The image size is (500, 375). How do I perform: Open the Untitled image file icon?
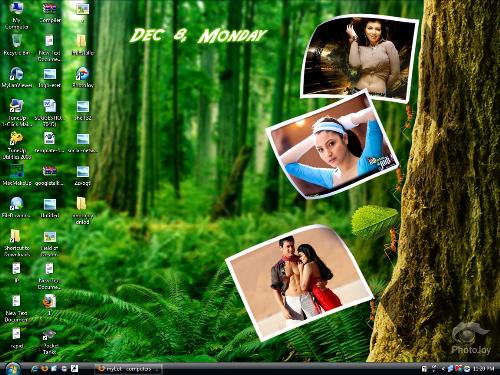[49, 208]
